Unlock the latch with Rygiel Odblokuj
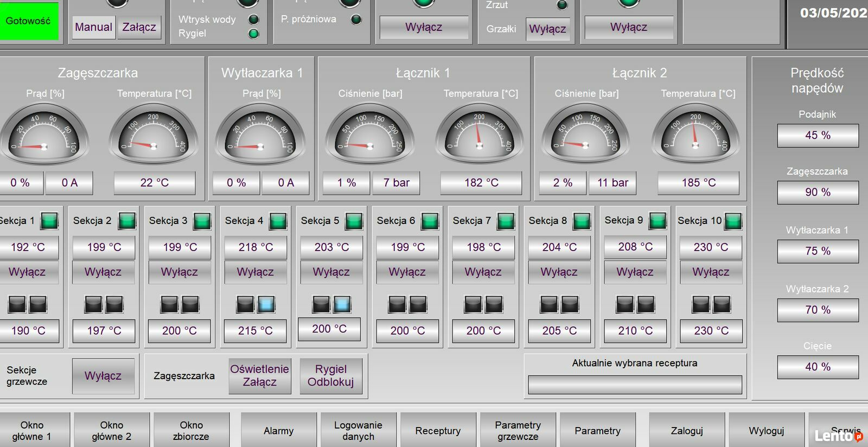Image resolution: width=868 pixels, height=447 pixels. tap(330, 375)
